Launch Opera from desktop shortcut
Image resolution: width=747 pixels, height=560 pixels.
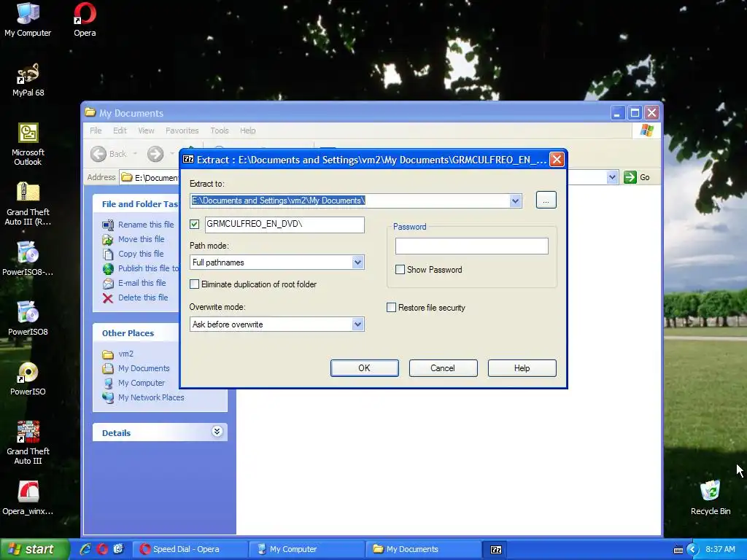[85, 19]
